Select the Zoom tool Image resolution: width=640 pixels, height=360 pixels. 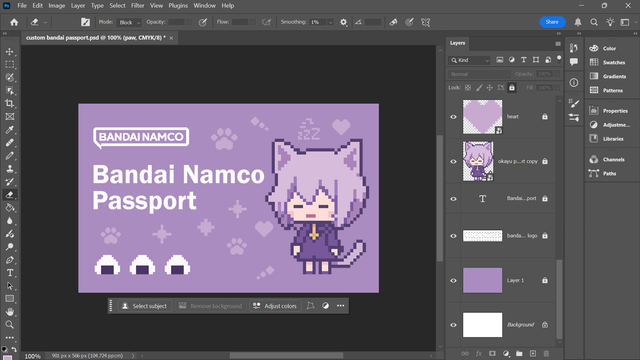coord(9,325)
